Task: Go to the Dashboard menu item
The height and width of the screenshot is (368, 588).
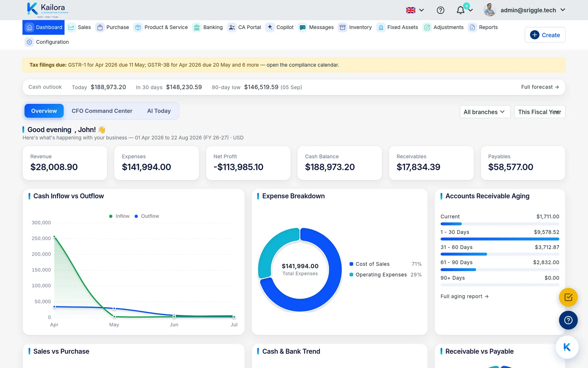Action: [x=44, y=28]
